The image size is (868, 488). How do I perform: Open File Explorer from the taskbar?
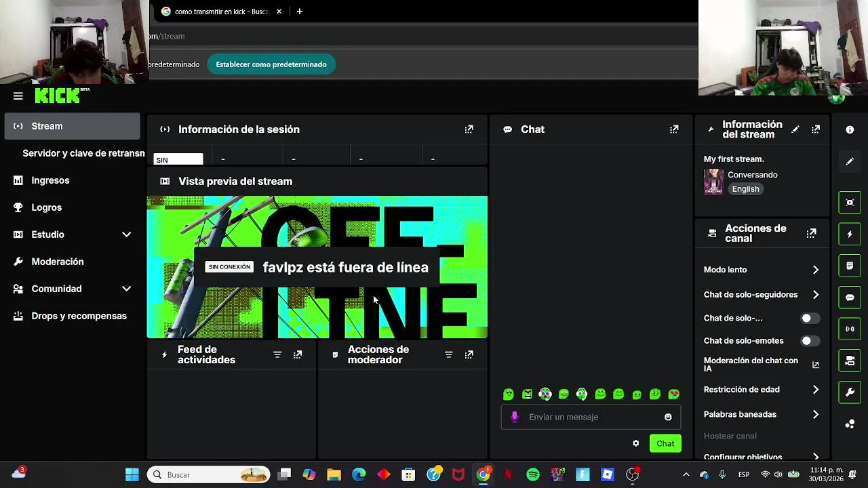coord(334,474)
